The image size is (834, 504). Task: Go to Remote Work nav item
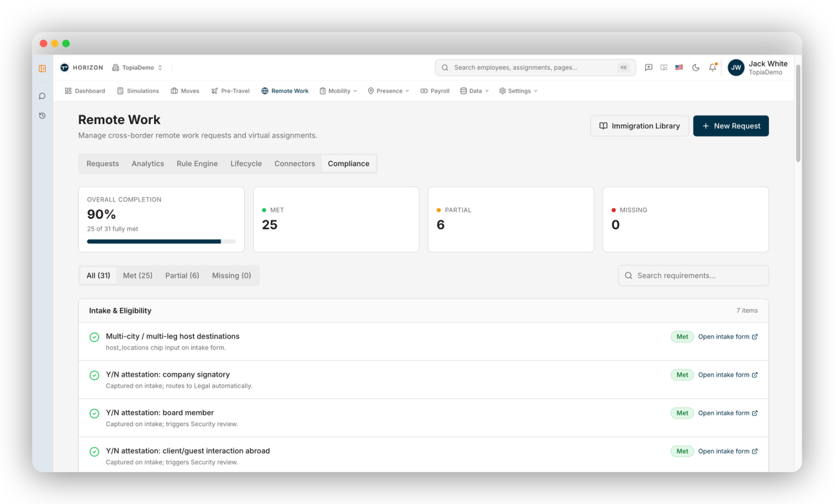(285, 91)
